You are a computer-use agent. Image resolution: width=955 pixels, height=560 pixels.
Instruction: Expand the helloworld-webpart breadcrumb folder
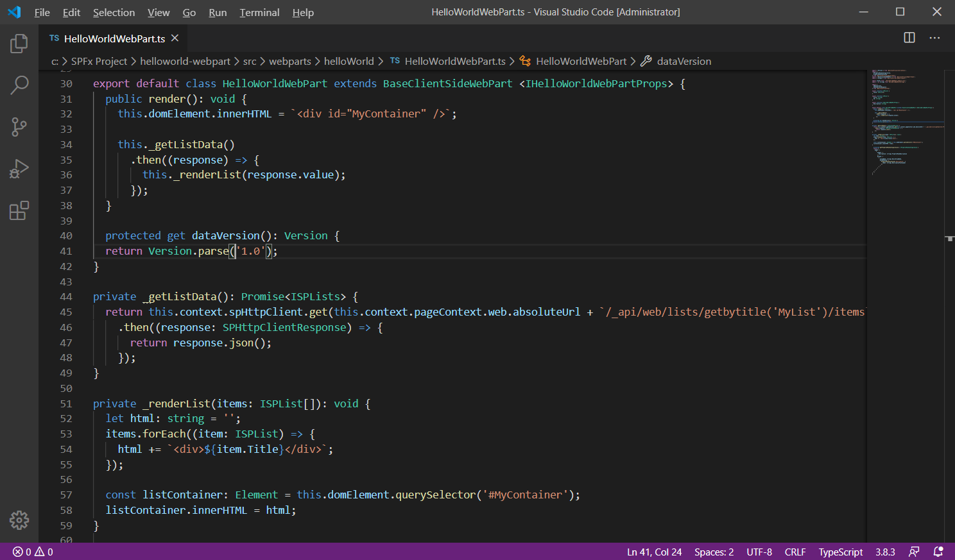pos(185,62)
